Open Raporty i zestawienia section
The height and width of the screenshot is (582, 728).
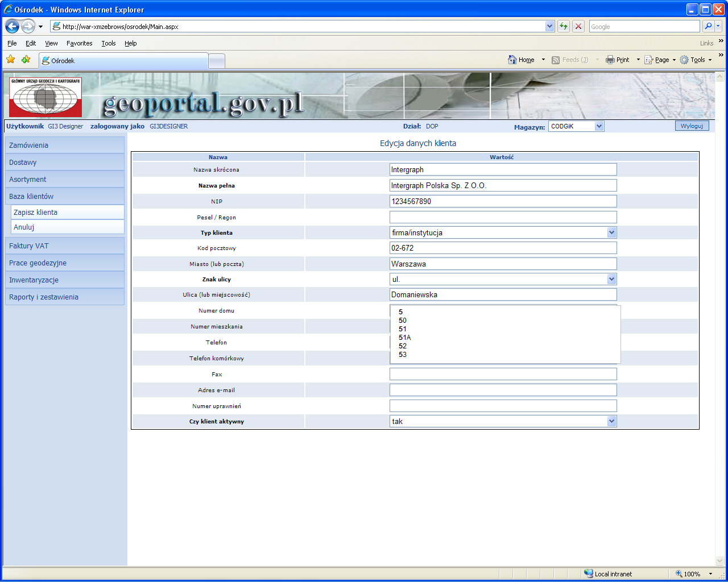coord(65,297)
